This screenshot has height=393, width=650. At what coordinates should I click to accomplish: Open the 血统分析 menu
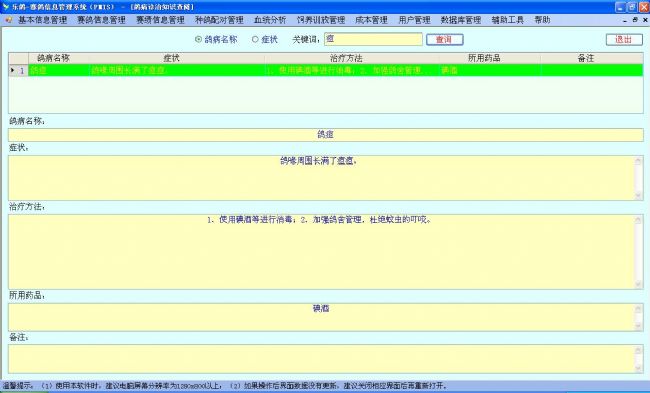(x=270, y=20)
